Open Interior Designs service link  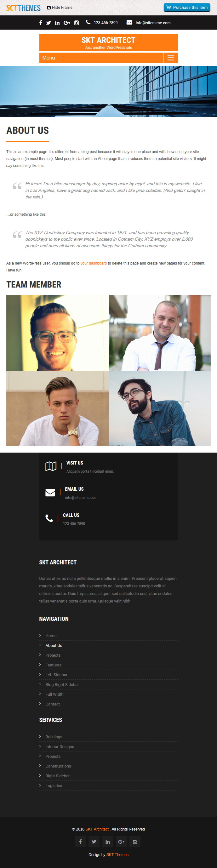(60, 746)
